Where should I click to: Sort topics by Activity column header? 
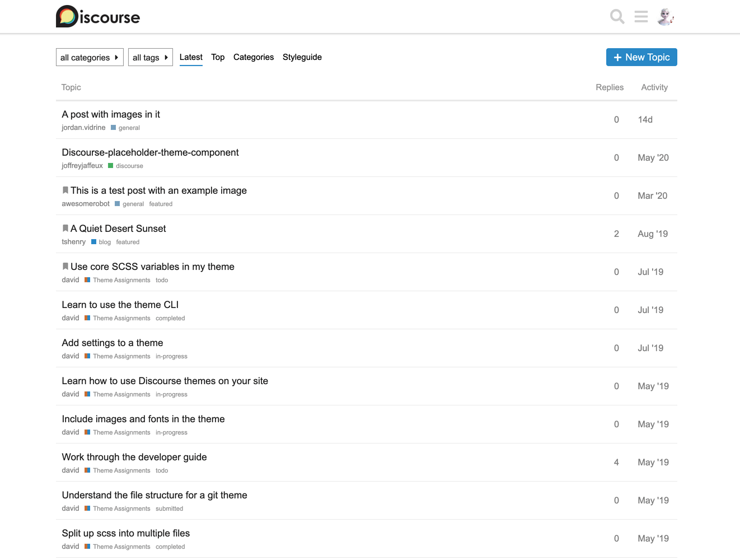[x=654, y=87]
